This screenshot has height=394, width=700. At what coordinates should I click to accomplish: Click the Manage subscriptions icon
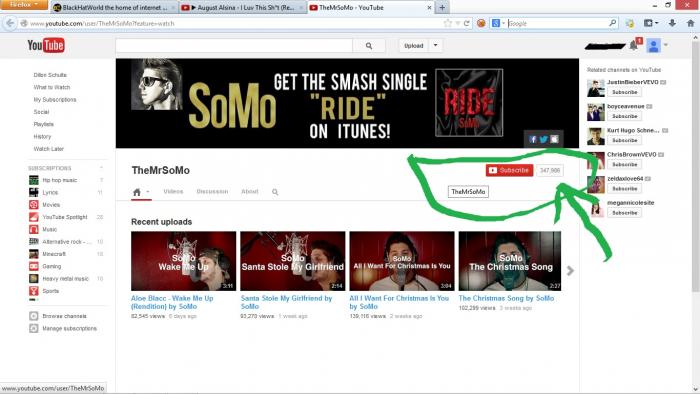coord(33,328)
